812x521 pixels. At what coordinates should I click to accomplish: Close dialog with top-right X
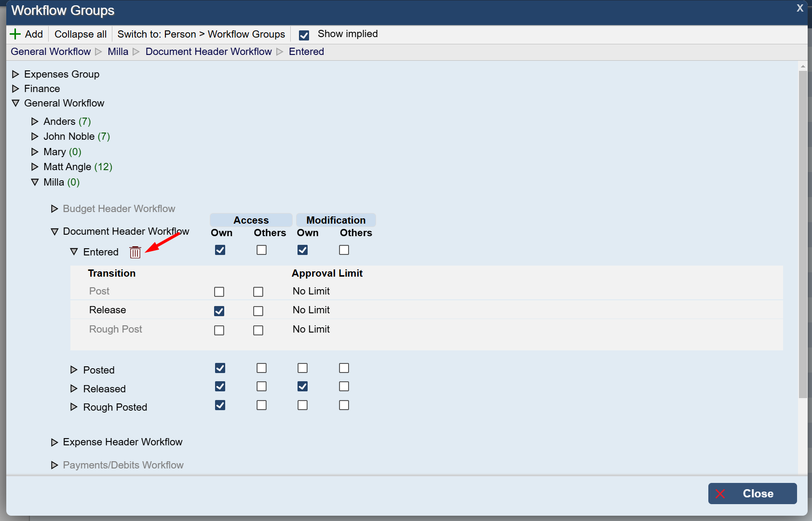(x=800, y=8)
